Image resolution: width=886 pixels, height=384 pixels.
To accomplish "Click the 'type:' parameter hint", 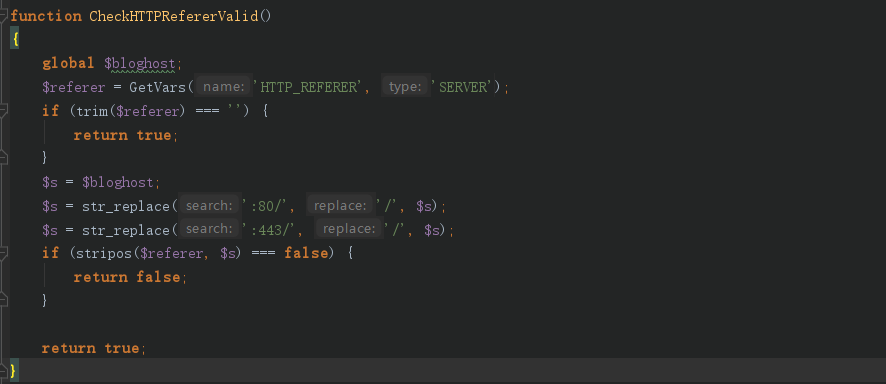I will pyautogui.click(x=405, y=86).
